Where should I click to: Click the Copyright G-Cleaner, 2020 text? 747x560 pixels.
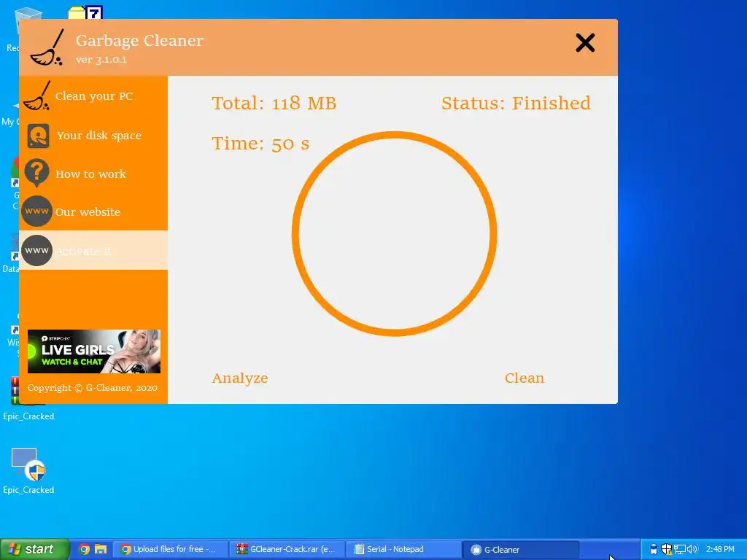coord(93,388)
